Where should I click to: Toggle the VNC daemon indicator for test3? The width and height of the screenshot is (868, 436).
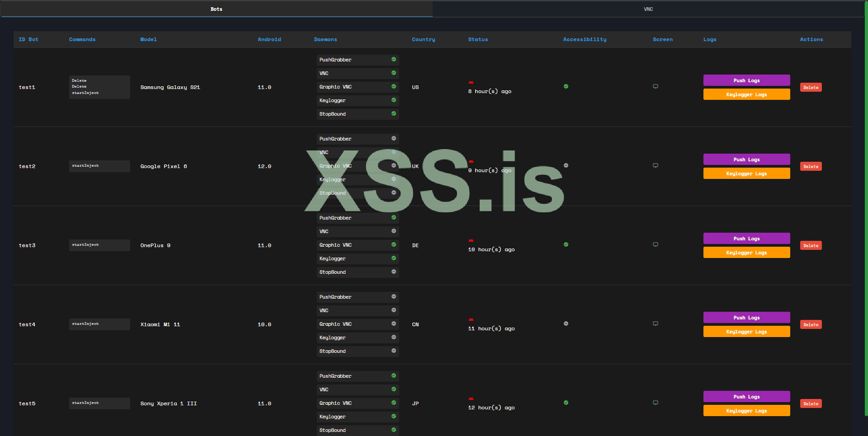[393, 231]
